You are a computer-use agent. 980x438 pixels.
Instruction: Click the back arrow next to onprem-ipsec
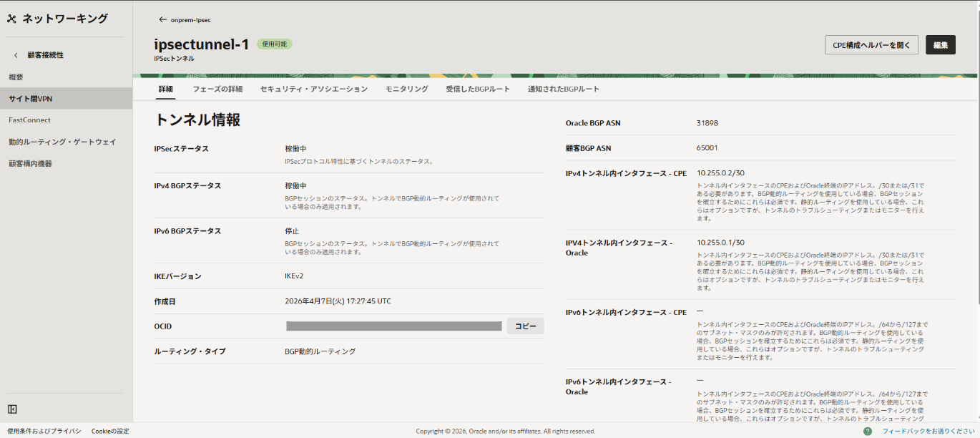162,20
